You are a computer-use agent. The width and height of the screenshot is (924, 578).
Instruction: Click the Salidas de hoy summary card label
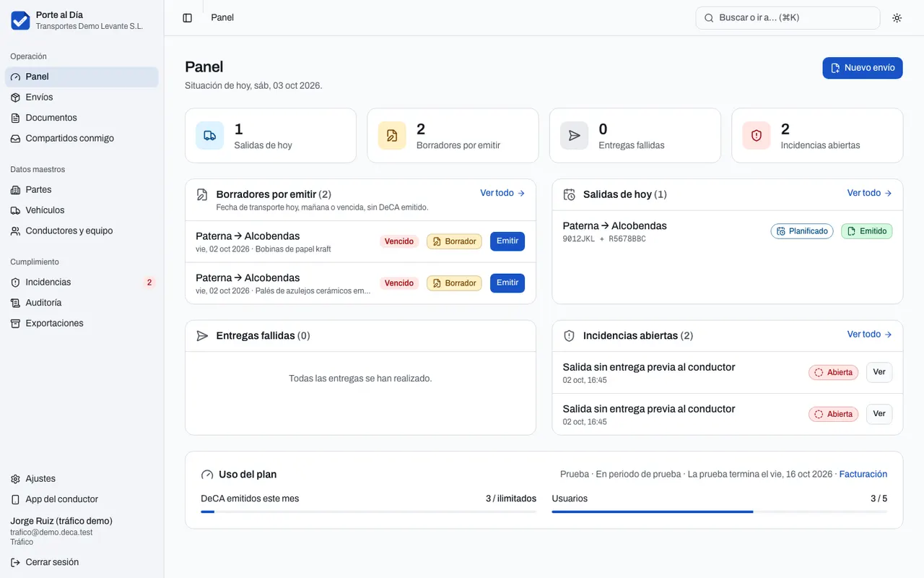[x=263, y=145]
